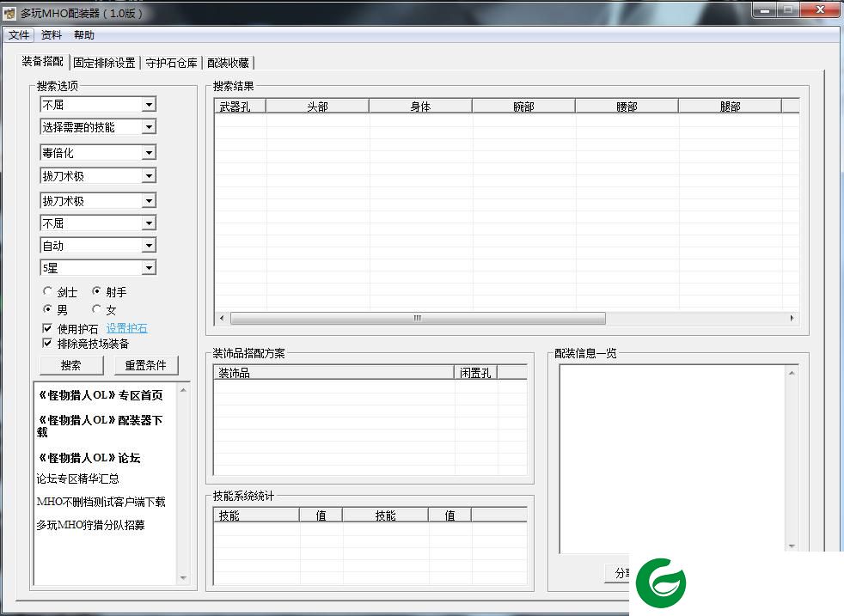Click the second 值 column header
Image resolution: width=844 pixels, height=616 pixels.
point(450,515)
